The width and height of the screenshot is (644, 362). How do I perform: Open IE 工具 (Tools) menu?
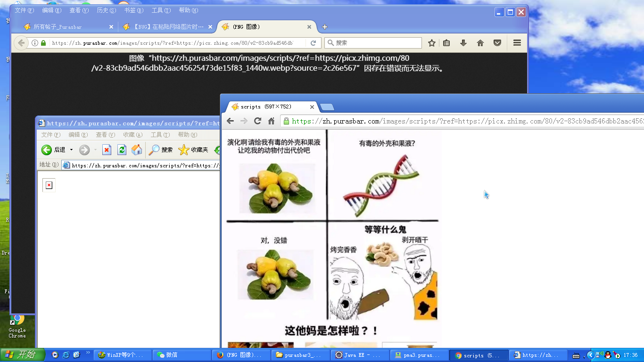pos(160,135)
